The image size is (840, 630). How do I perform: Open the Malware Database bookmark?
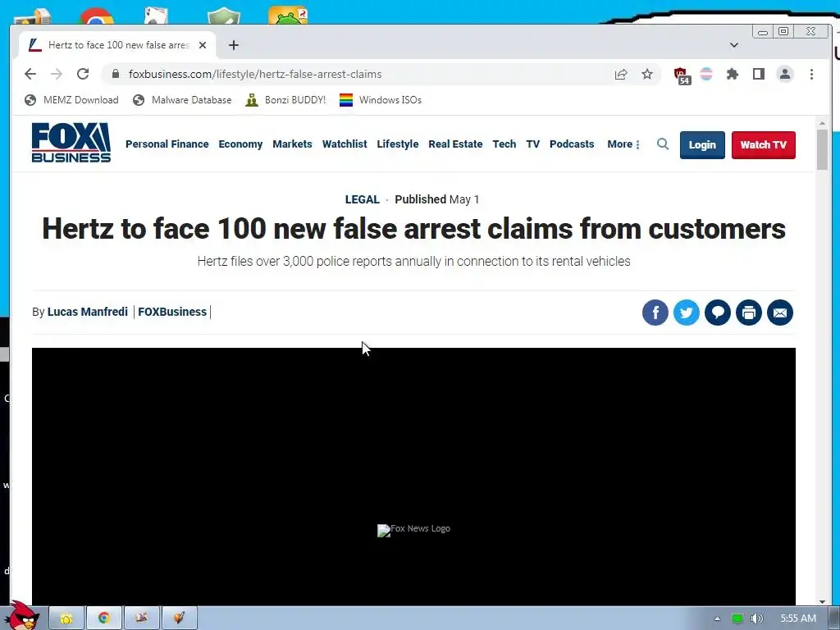(x=182, y=100)
